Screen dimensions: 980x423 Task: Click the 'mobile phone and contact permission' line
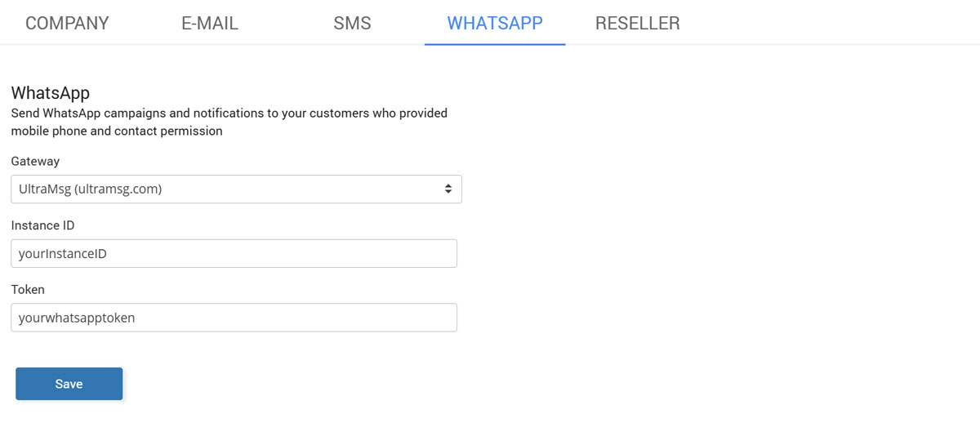pyautogui.click(x=117, y=131)
